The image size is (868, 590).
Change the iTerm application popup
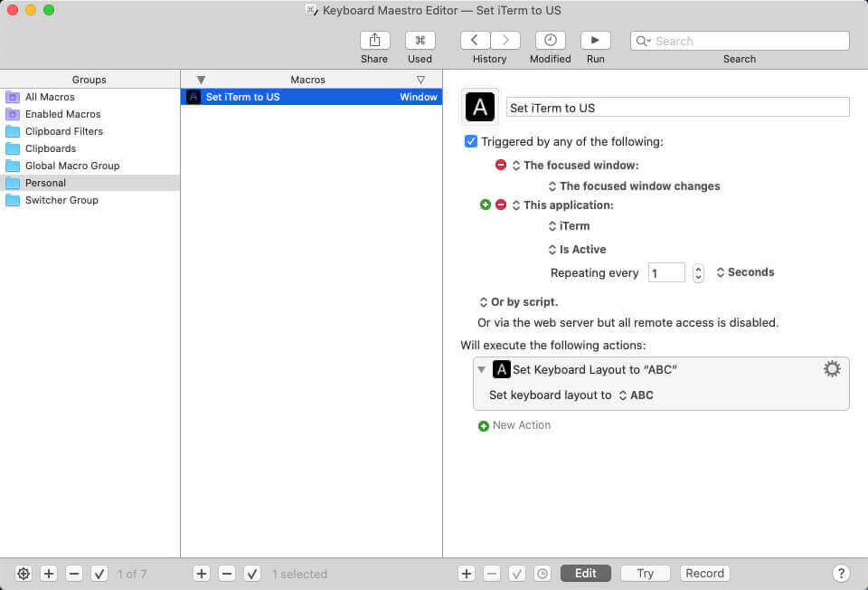569,226
